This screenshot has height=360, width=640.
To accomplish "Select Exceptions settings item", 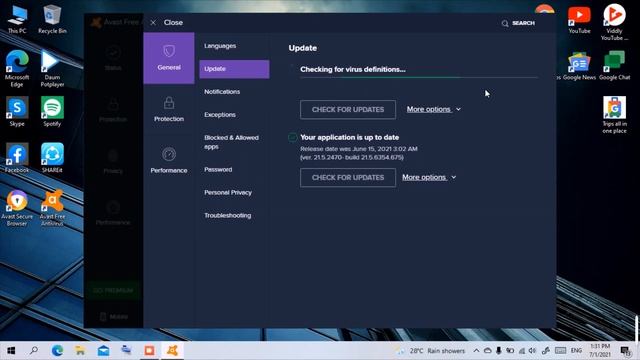I will click(x=234, y=115).
